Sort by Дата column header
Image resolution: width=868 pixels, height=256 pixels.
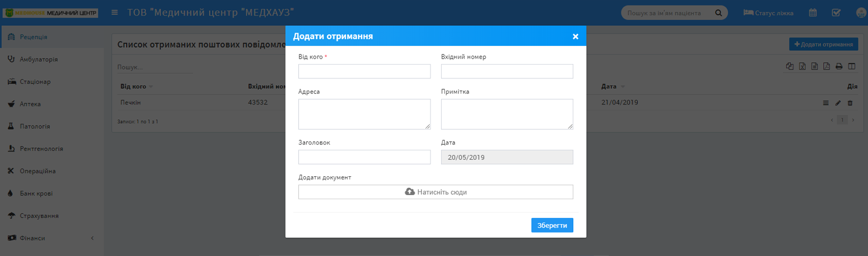point(613,86)
